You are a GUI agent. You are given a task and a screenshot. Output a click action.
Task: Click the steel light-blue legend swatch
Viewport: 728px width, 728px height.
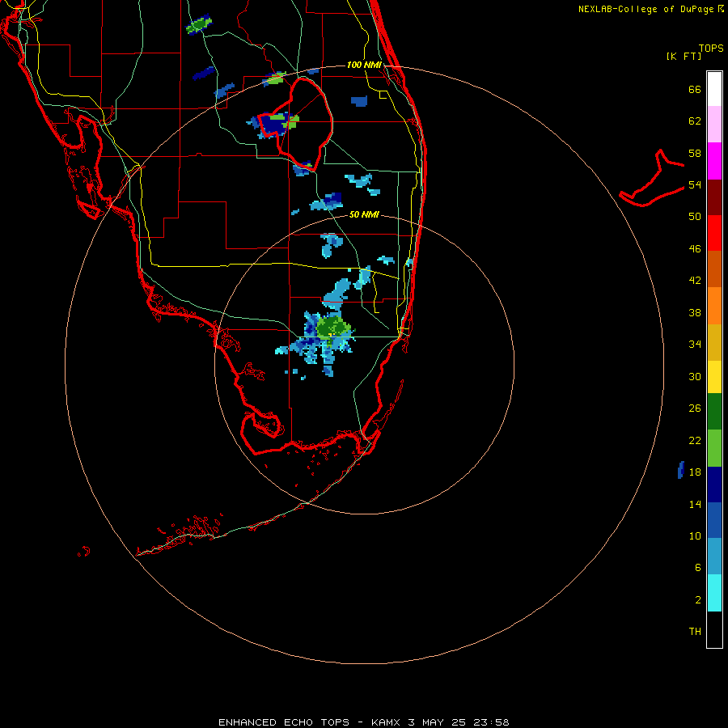[x=714, y=557]
